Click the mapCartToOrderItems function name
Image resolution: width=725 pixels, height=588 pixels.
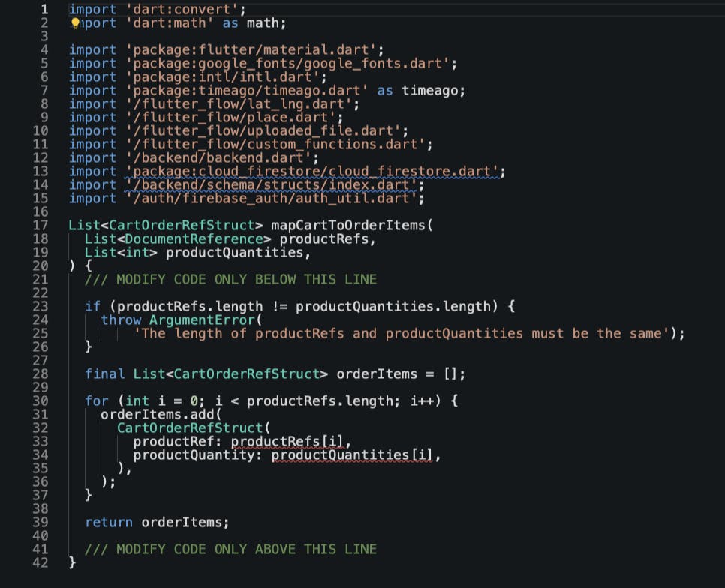tap(347, 226)
